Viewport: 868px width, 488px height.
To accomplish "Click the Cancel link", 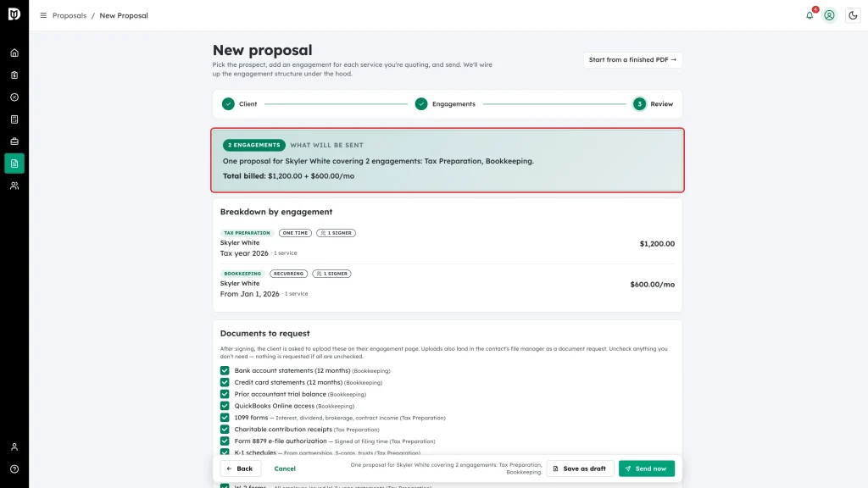I will pos(285,469).
